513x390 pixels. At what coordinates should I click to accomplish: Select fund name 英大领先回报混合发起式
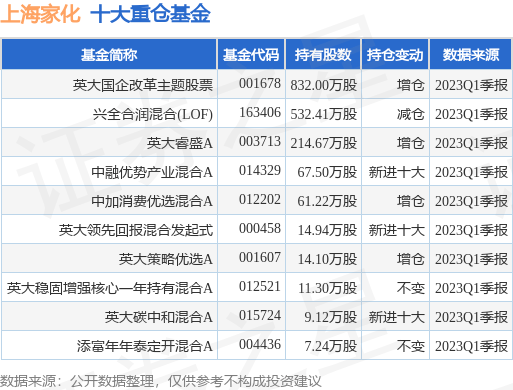point(136,230)
